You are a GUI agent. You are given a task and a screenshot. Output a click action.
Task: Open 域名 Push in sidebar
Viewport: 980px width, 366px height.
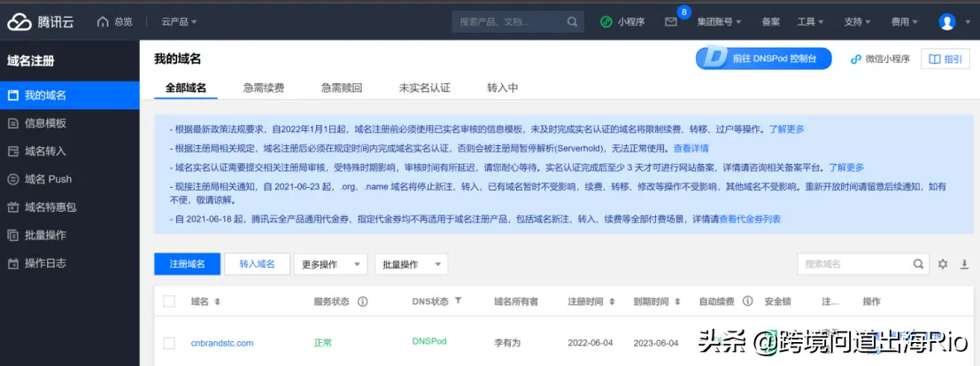tap(69, 179)
